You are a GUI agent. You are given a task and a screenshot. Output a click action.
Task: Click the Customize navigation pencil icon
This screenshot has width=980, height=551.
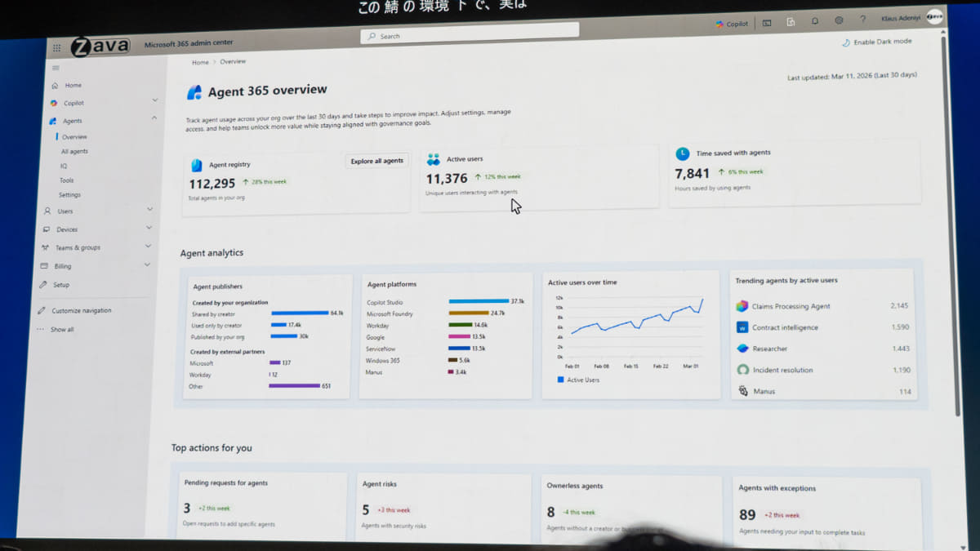(42, 310)
